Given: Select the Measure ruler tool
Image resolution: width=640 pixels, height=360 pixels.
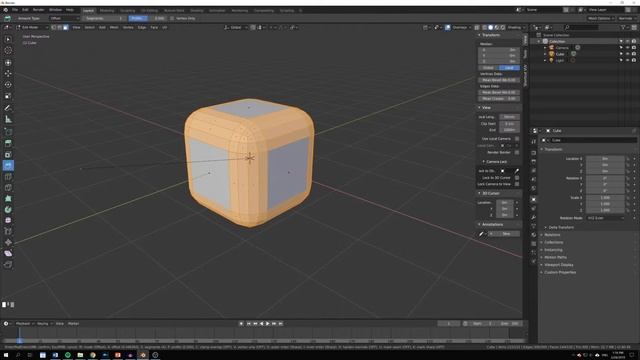Looking at the screenshot, I should pyautogui.click(x=8, y=119).
